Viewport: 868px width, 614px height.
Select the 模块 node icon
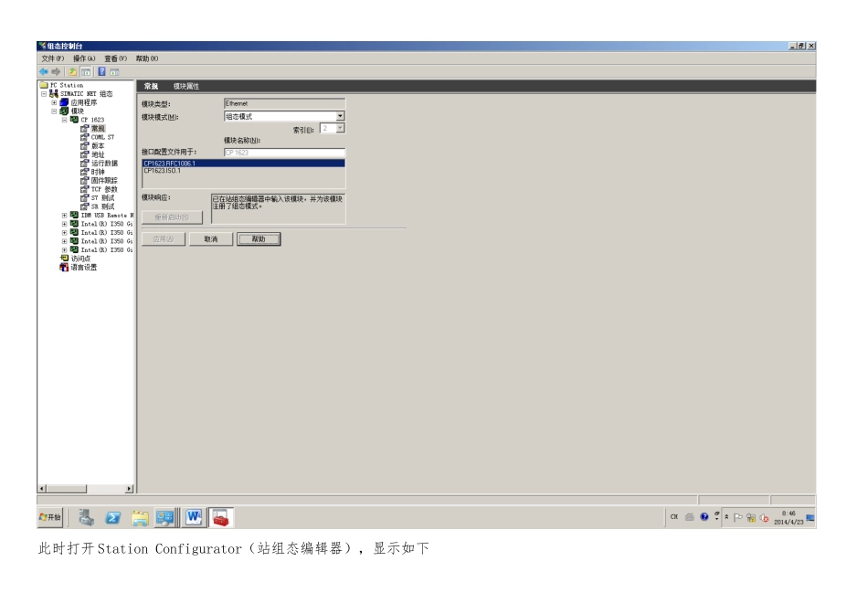[64, 111]
